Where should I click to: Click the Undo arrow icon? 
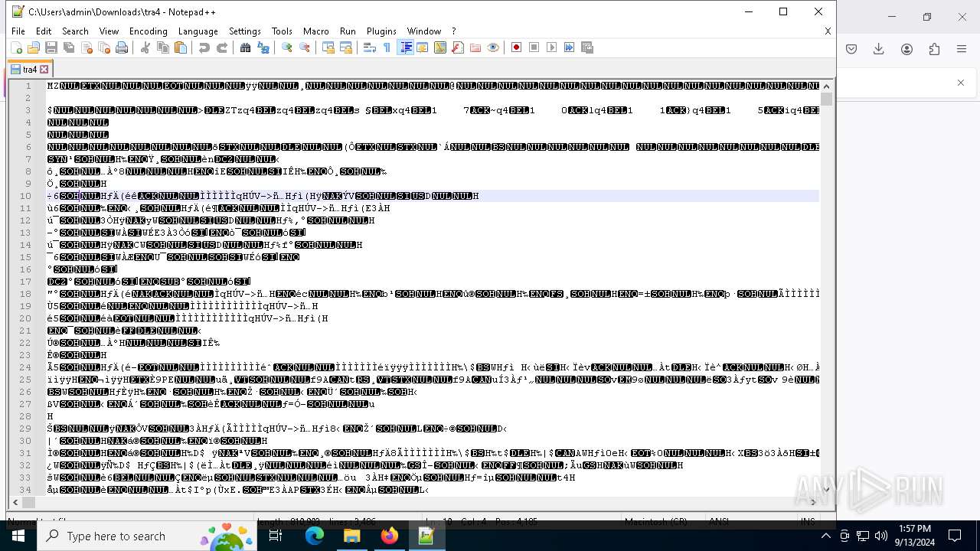[204, 47]
